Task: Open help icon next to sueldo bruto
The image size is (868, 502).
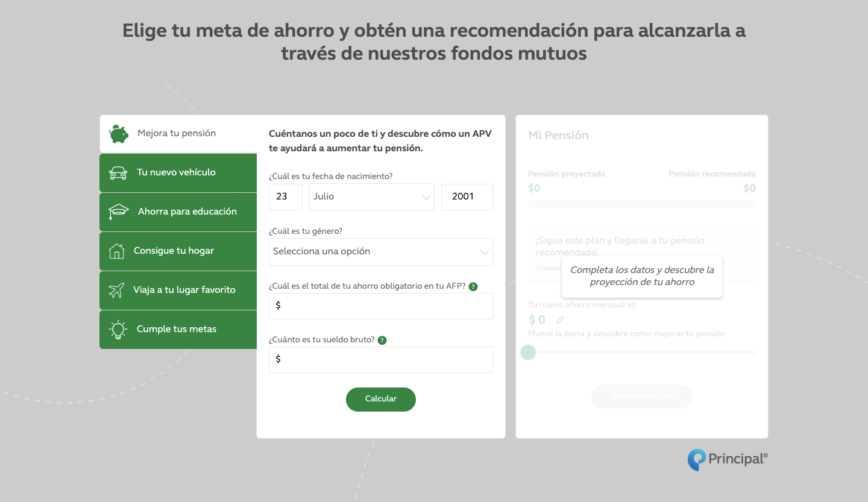Action: [382, 340]
